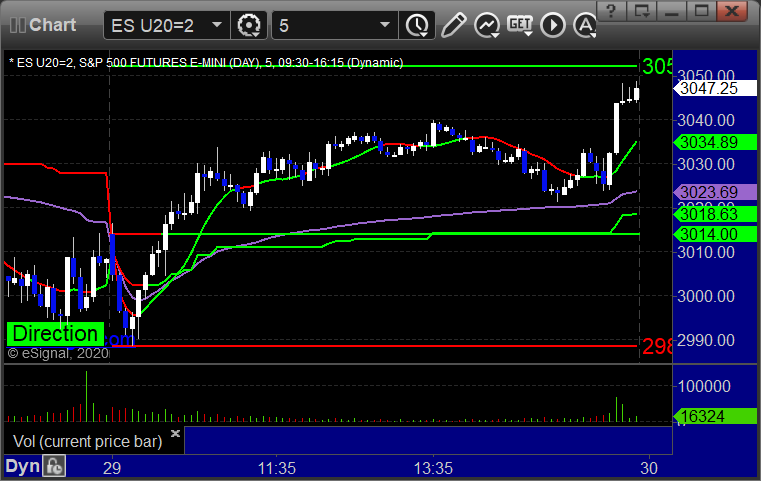Open the GET studies menu icon
This screenshot has width=761, height=481.
point(520,25)
